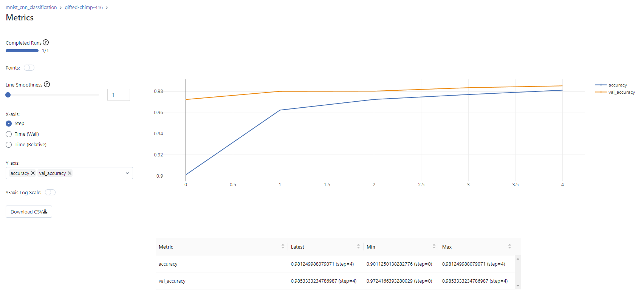The height and width of the screenshot is (300, 644).
Task: Open the gifted-chimp-416 run breadcrumb
Action: tap(84, 8)
